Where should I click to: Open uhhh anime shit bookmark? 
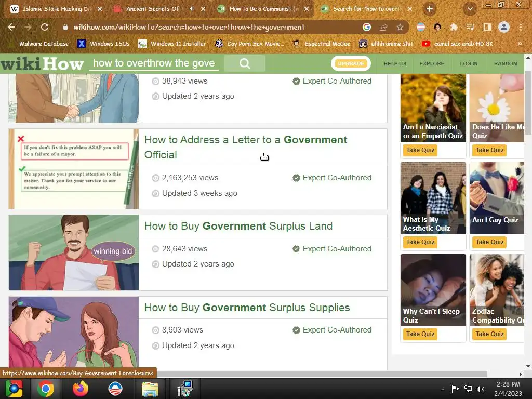386,44
